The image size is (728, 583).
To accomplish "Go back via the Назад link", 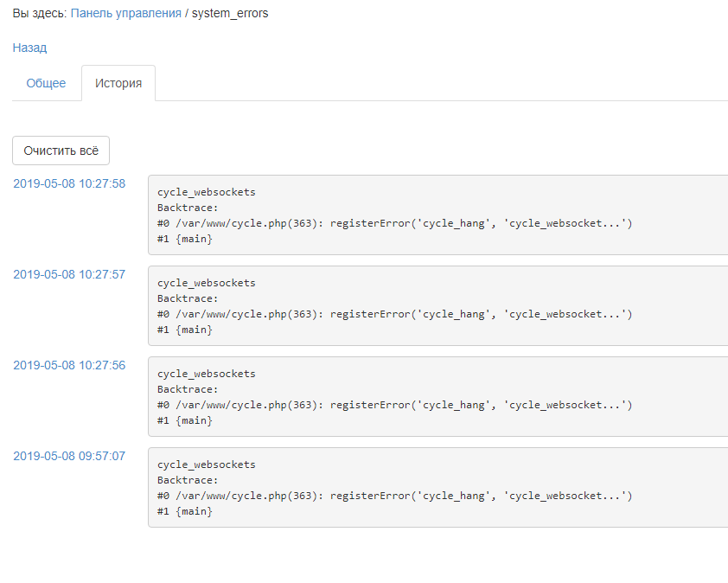I will click(x=29, y=48).
